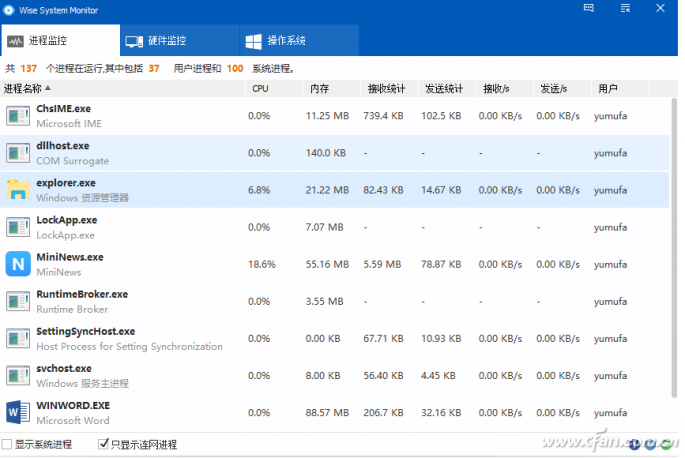Click the ChsIME.exe process icon
The height and width of the screenshot is (458, 685).
click(18, 116)
